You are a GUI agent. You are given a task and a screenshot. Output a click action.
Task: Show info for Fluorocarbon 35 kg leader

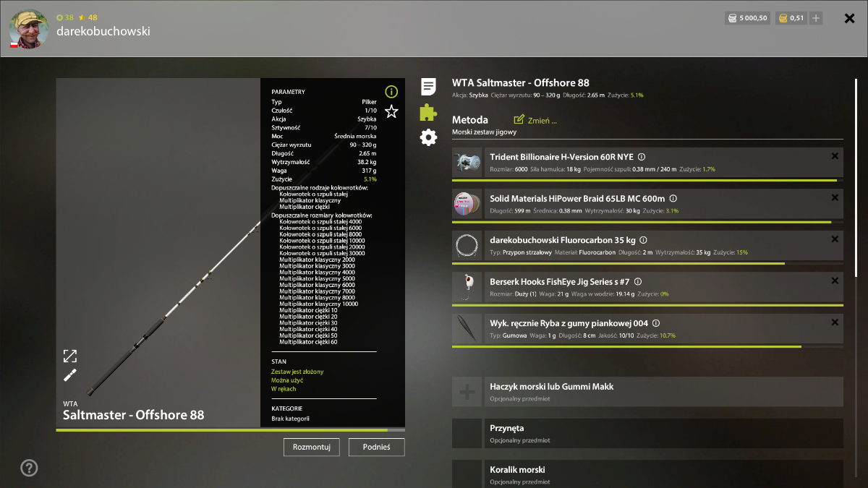pyautogui.click(x=643, y=240)
